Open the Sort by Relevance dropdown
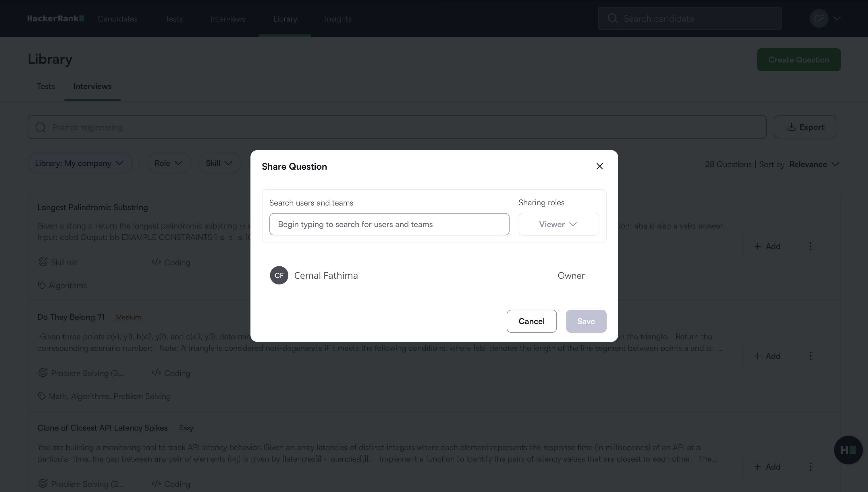The height and width of the screenshot is (492, 868). (x=814, y=164)
